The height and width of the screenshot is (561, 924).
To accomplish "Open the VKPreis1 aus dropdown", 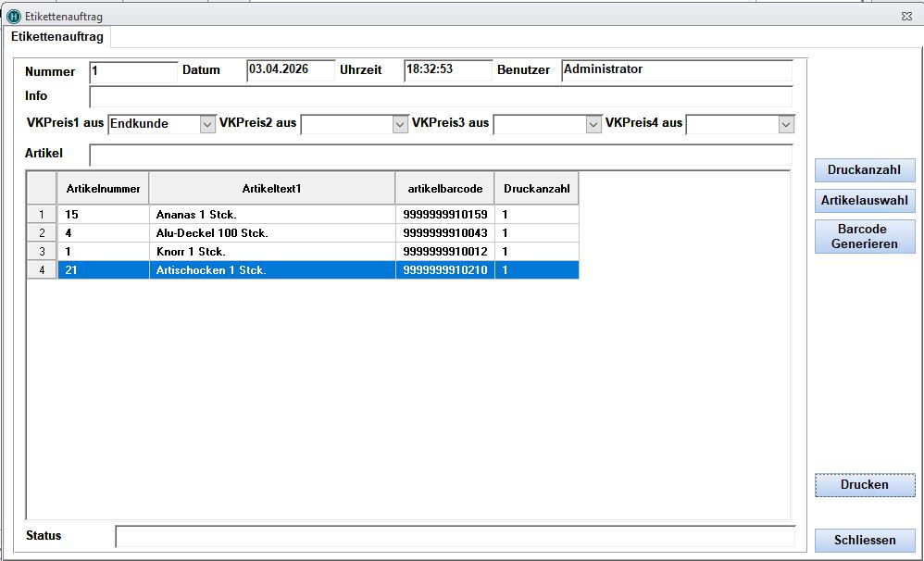I will [x=208, y=124].
